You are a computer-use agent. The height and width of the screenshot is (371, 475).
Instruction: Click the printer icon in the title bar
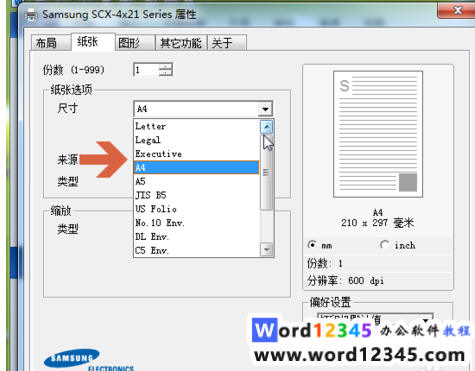(31, 15)
